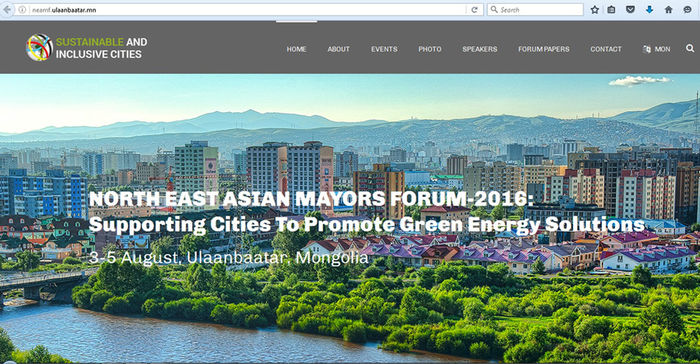
Task: Open the bookmarks library clipboard icon
Action: (x=612, y=10)
